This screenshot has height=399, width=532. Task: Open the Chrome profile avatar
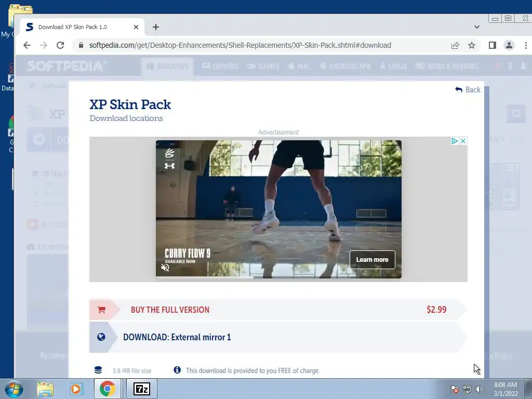click(509, 45)
